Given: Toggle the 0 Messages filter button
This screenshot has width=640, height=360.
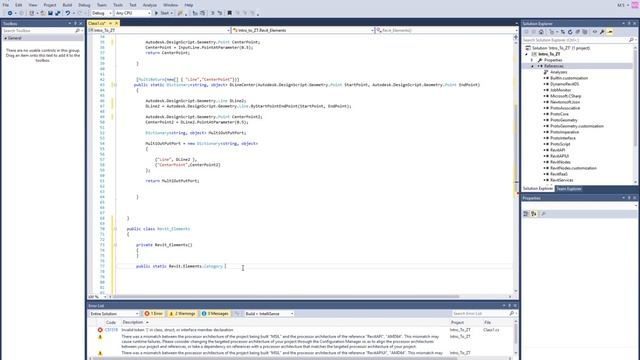Looking at the screenshot, I should click(x=215, y=314).
